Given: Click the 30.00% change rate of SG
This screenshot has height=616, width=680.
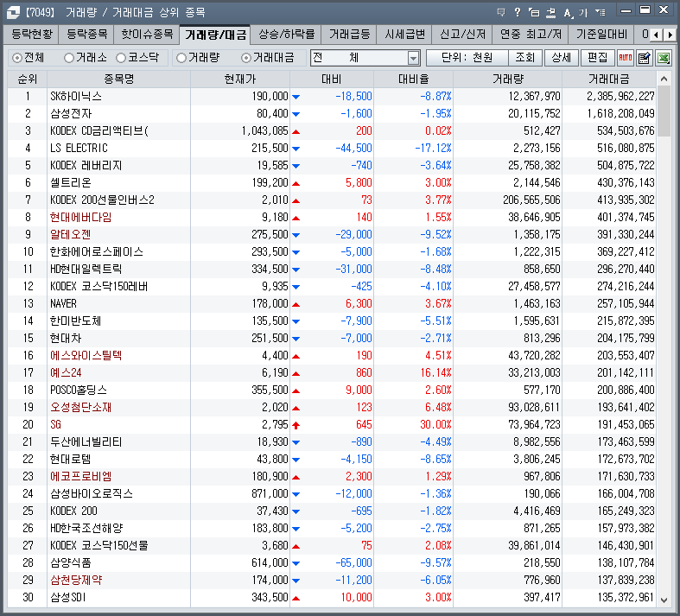Looking at the screenshot, I should 435,425.
